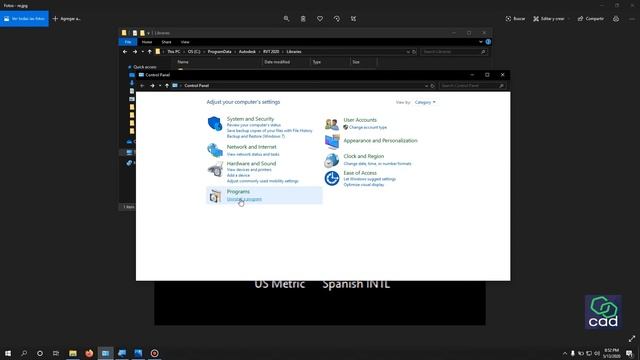Click the User Accounts people icon
This screenshot has width=640, height=360.
pos(332,124)
